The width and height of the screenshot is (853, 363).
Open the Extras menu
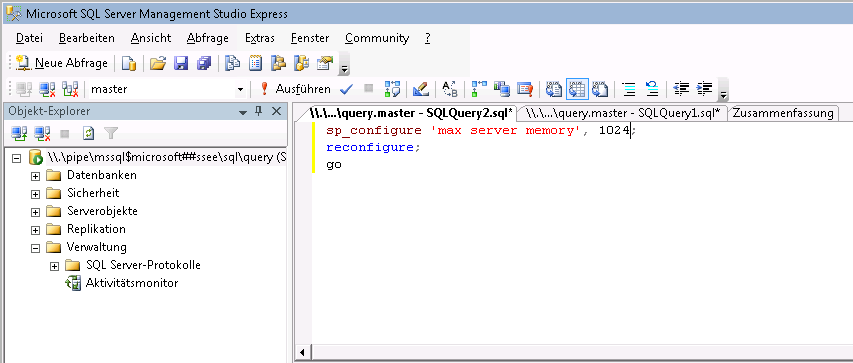point(259,38)
